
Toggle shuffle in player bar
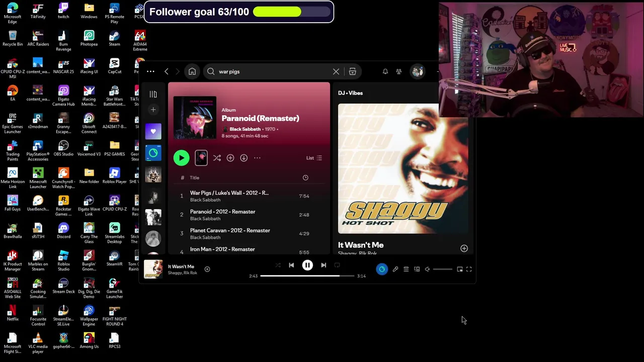pyautogui.click(x=278, y=265)
